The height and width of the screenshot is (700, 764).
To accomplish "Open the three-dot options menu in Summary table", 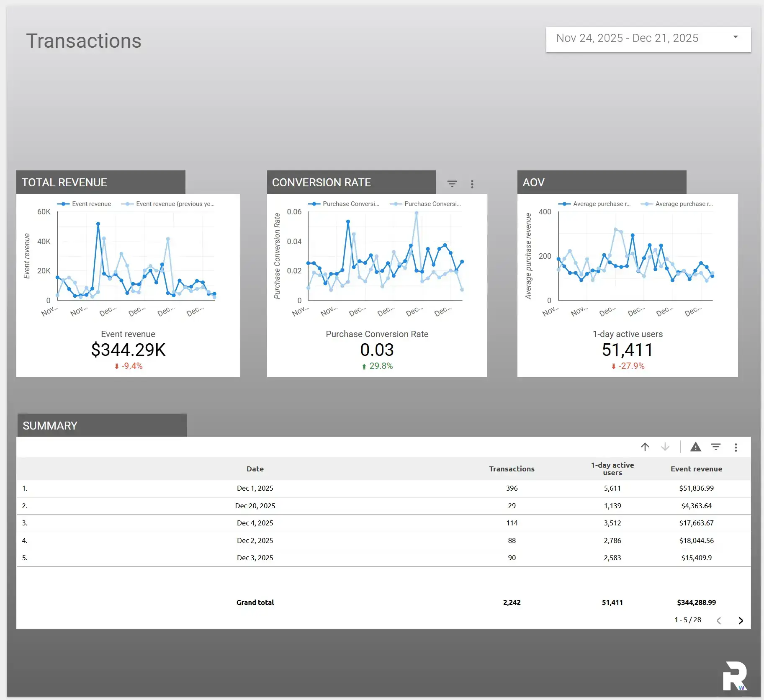I will click(735, 447).
